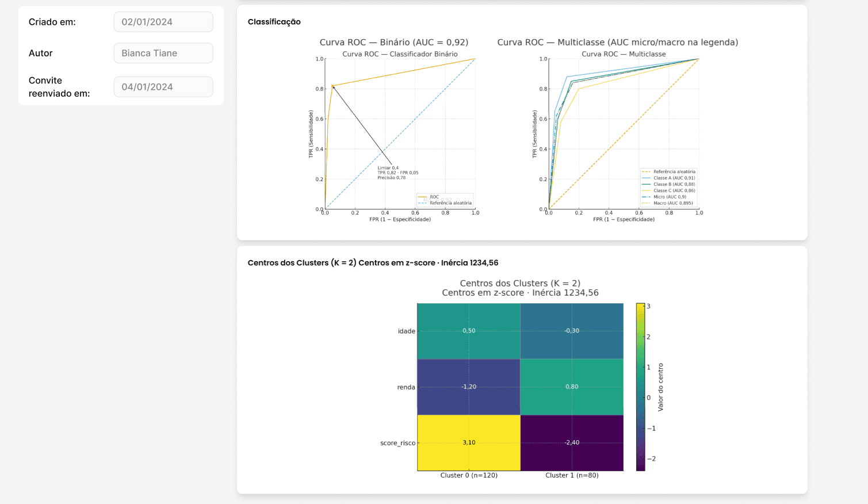The width and height of the screenshot is (868, 504).
Task: Expand the Classificação section header
Action: tap(274, 22)
